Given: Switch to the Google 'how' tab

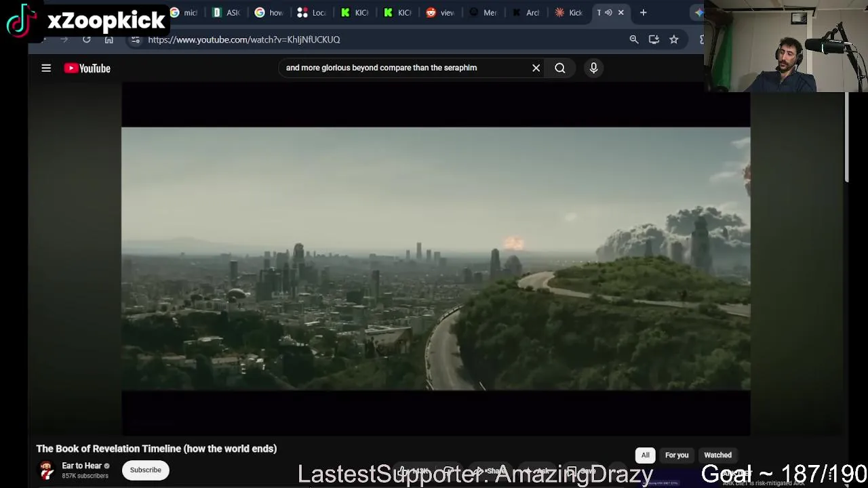Looking at the screenshot, I should 270,12.
